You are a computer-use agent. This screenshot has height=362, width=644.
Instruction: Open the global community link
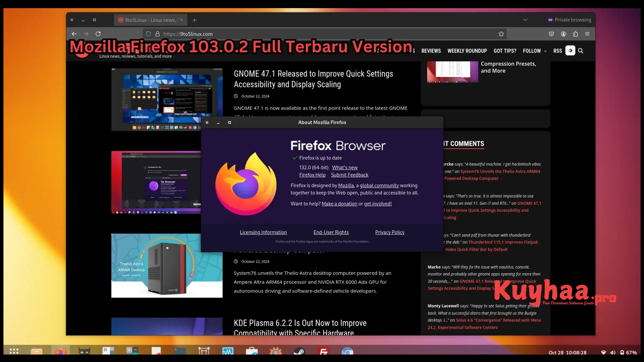click(x=379, y=186)
